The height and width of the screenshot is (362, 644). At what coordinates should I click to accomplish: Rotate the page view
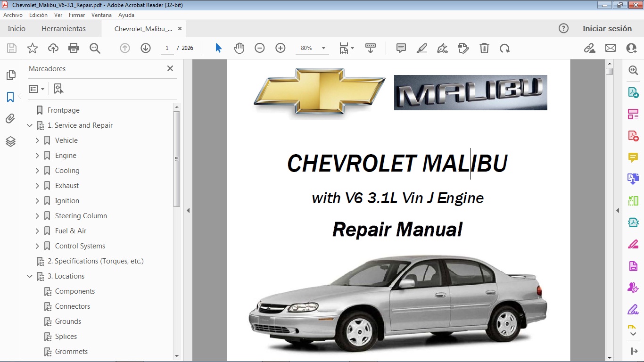(x=505, y=48)
